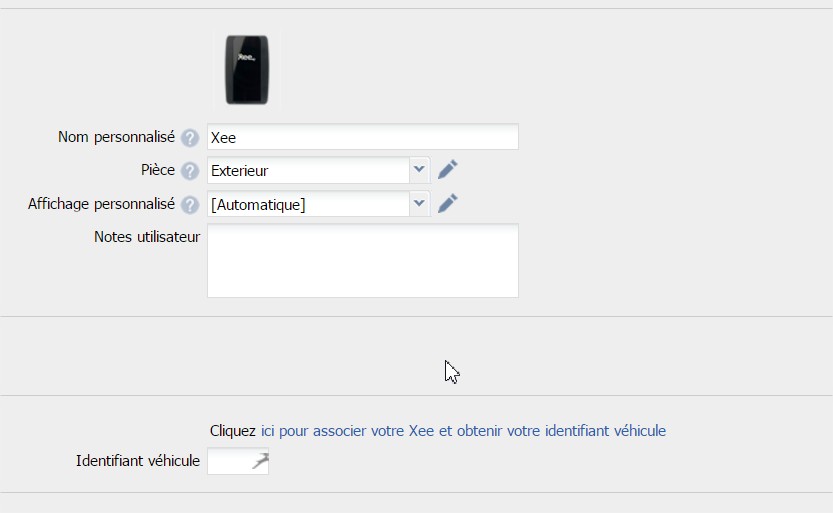Click the wand icon in Identifiant véhicule field
The image size is (833, 513).
260,460
